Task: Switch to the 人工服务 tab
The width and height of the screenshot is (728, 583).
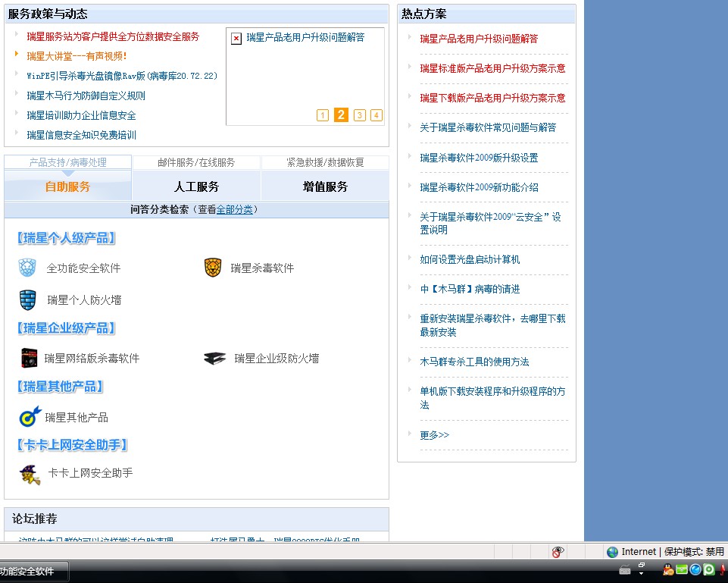Action: [196, 186]
